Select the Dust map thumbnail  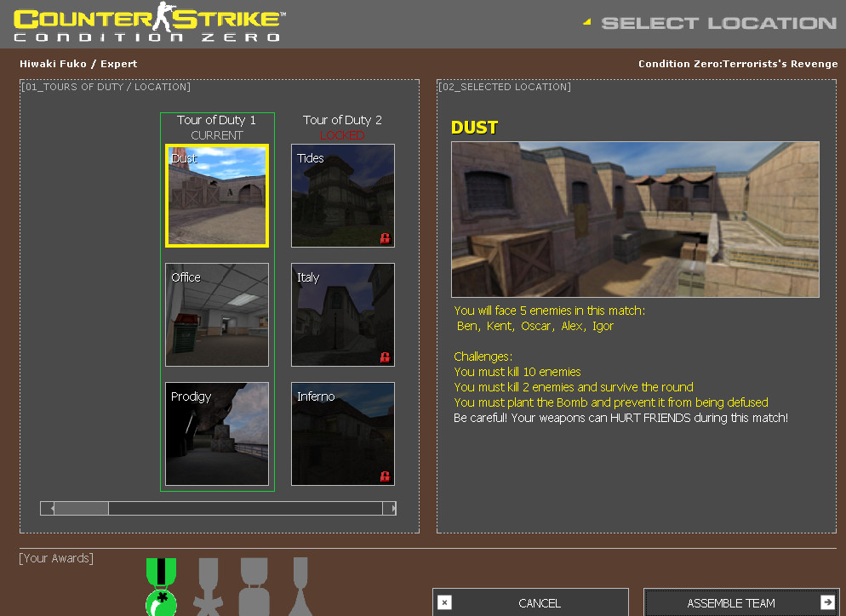[216, 196]
